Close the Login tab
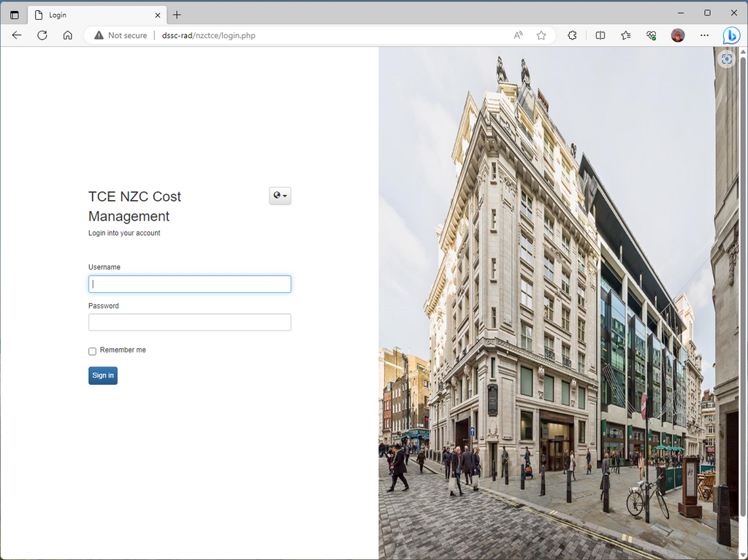The height and width of the screenshot is (560, 748). pos(158,15)
